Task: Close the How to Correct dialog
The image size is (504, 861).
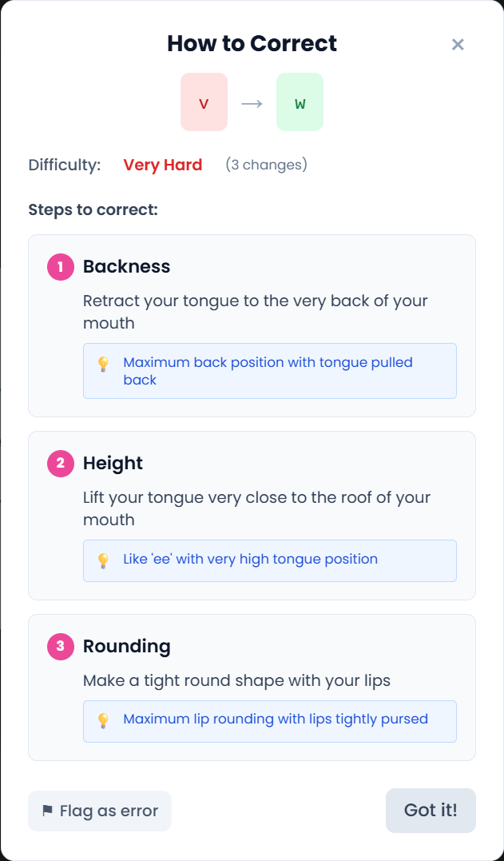Action: [458, 44]
